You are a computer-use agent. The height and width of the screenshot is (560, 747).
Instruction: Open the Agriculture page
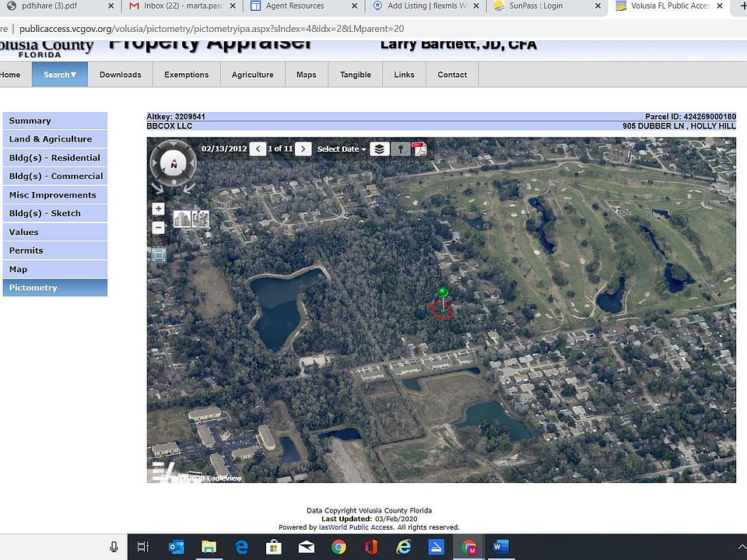pyautogui.click(x=252, y=75)
